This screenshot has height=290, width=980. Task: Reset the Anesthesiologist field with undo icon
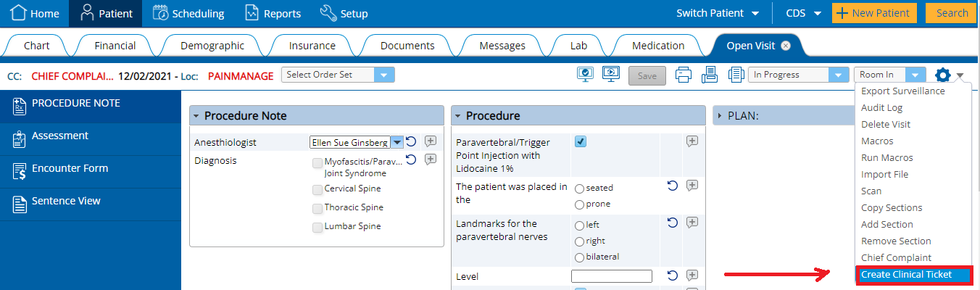411,141
